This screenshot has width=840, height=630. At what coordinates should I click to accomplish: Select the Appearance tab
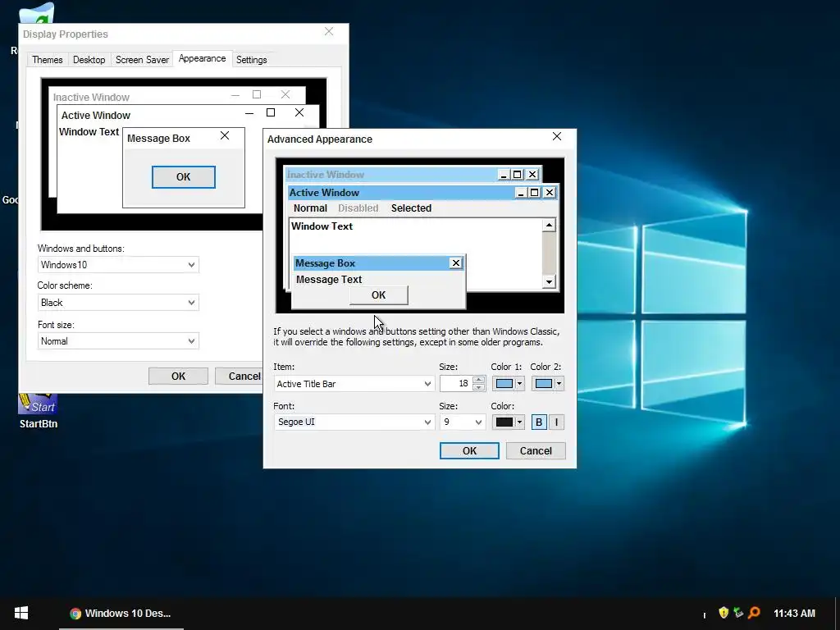(202, 58)
